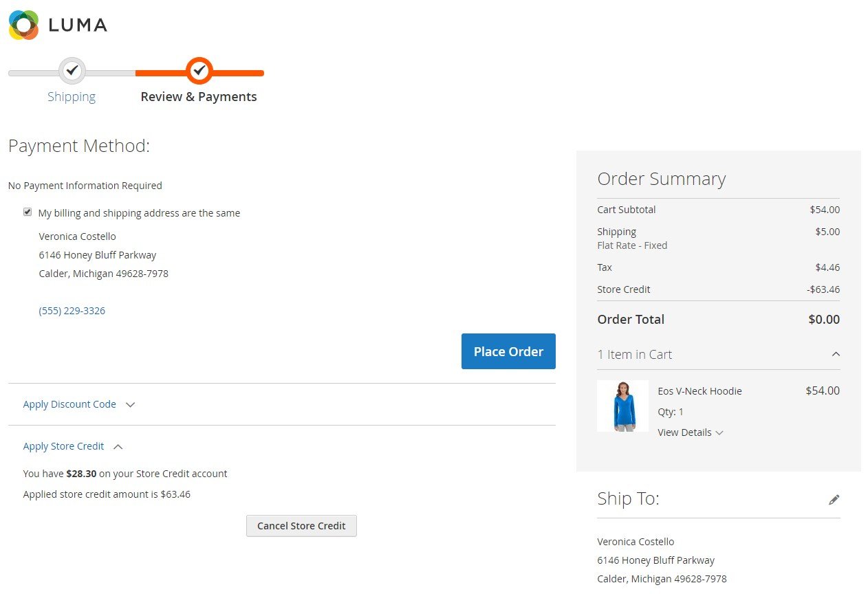
Task: Click the Review & Payments checkmark circle
Action: (x=199, y=70)
